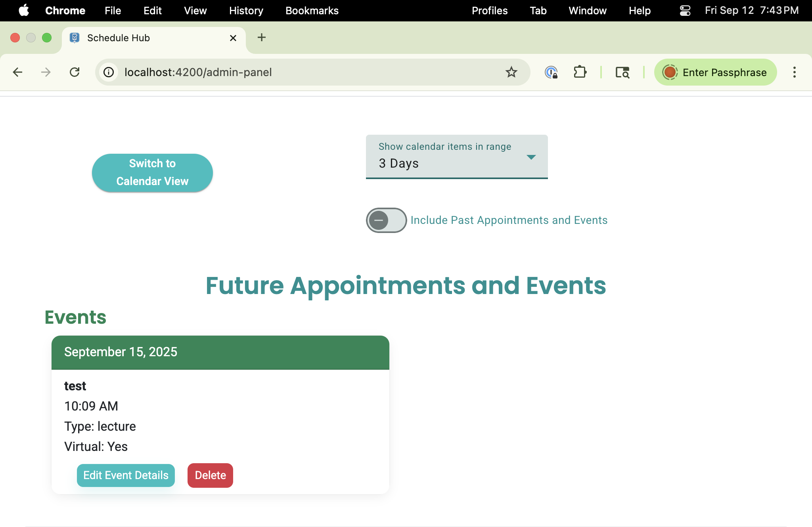Open a new tab with the plus button
812x527 pixels.
[261, 38]
